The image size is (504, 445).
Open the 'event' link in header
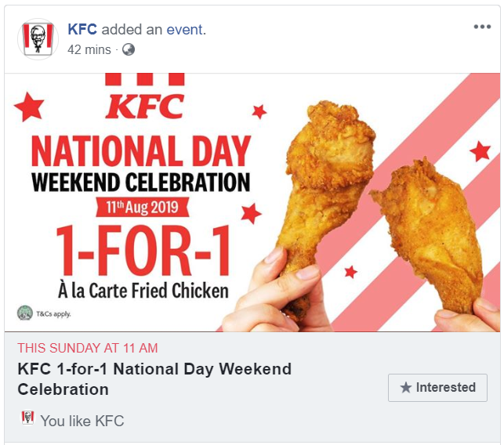tap(185, 30)
